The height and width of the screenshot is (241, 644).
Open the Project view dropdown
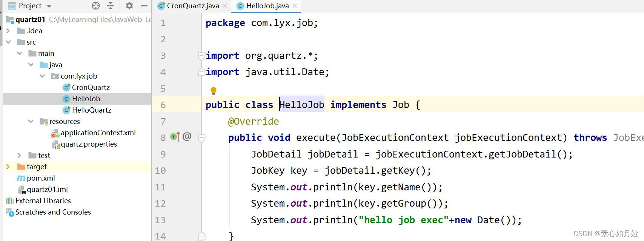pyautogui.click(x=49, y=6)
